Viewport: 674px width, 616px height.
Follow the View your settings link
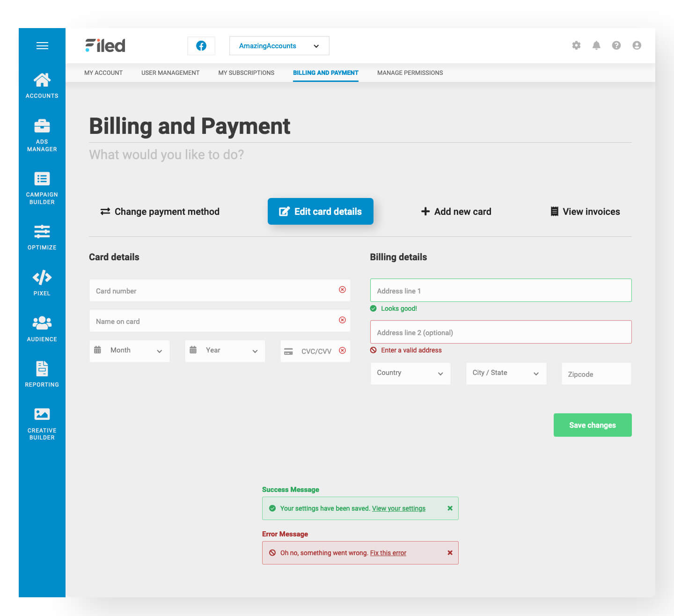(399, 508)
